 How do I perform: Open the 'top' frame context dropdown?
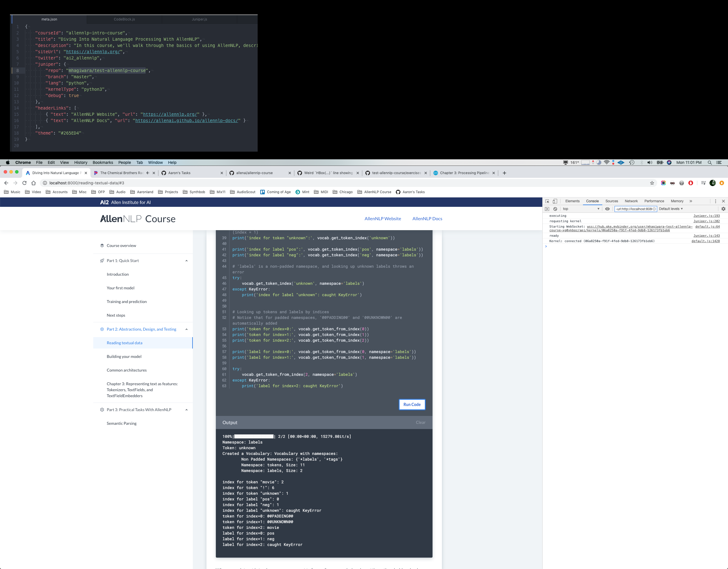click(x=580, y=209)
